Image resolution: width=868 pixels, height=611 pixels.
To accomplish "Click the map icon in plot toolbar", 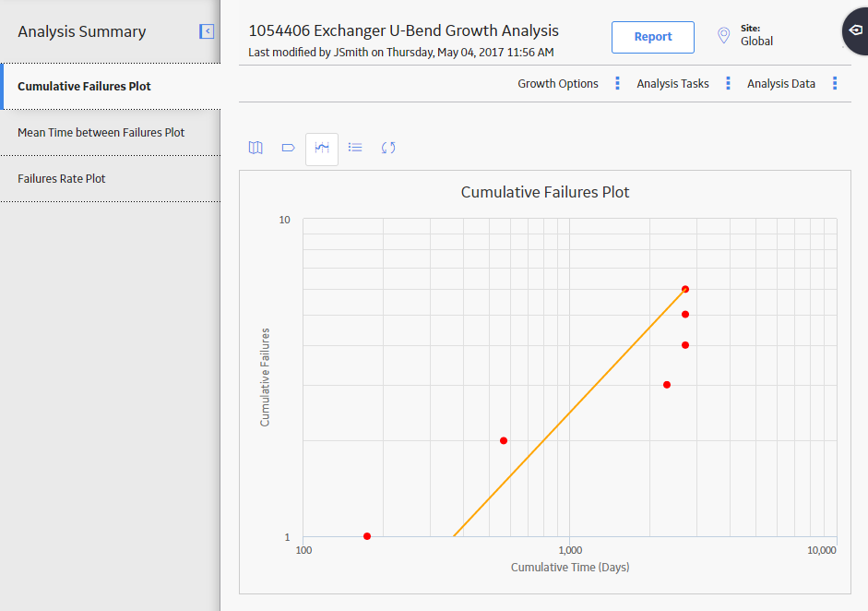I will [256, 148].
